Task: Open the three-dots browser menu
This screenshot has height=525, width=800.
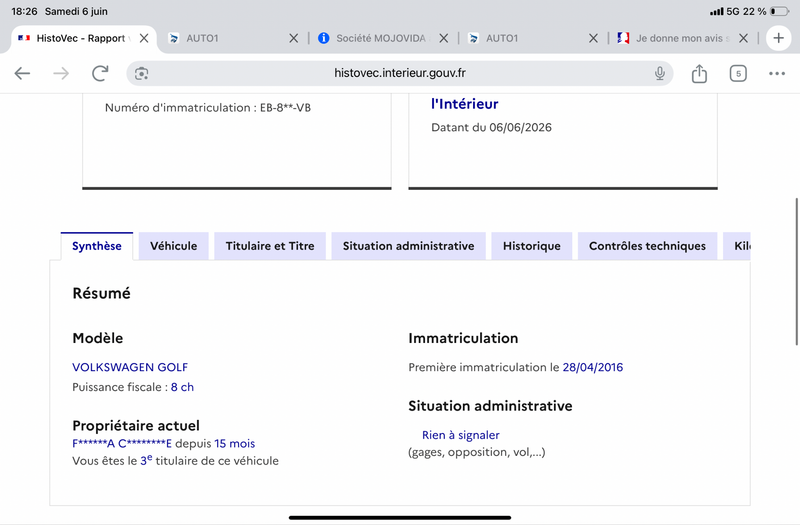Action: point(777,73)
